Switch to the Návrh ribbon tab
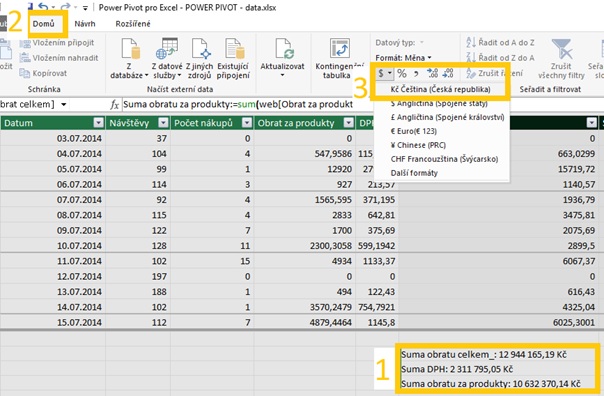 (x=85, y=24)
